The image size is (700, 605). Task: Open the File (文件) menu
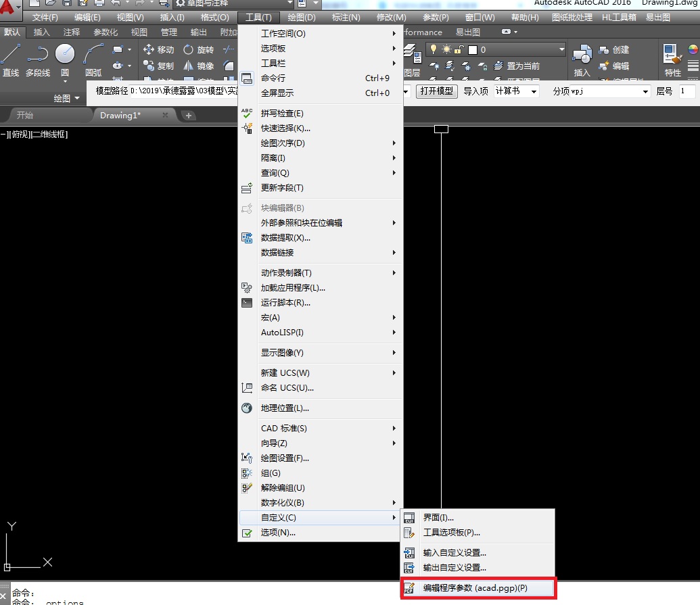click(45, 18)
